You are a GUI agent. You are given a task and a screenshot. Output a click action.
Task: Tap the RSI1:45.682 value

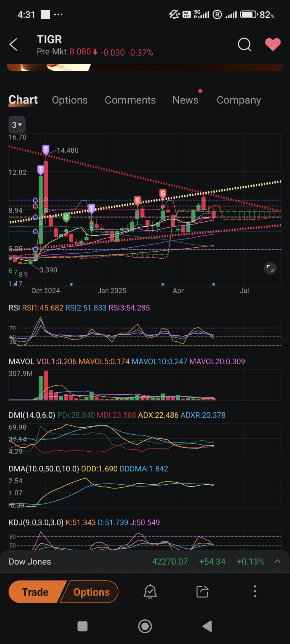click(42, 308)
